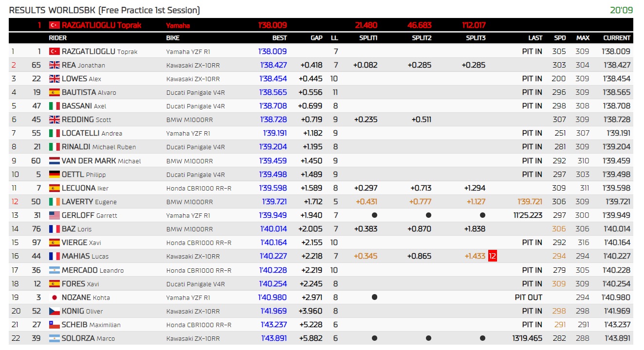Click the SPLIT1 column header
Viewport: 644px width, 350px height.
pos(368,38)
